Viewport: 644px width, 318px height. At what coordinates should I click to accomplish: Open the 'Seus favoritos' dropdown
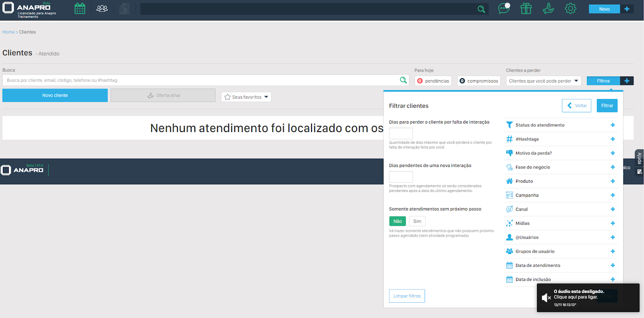coord(246,97)
